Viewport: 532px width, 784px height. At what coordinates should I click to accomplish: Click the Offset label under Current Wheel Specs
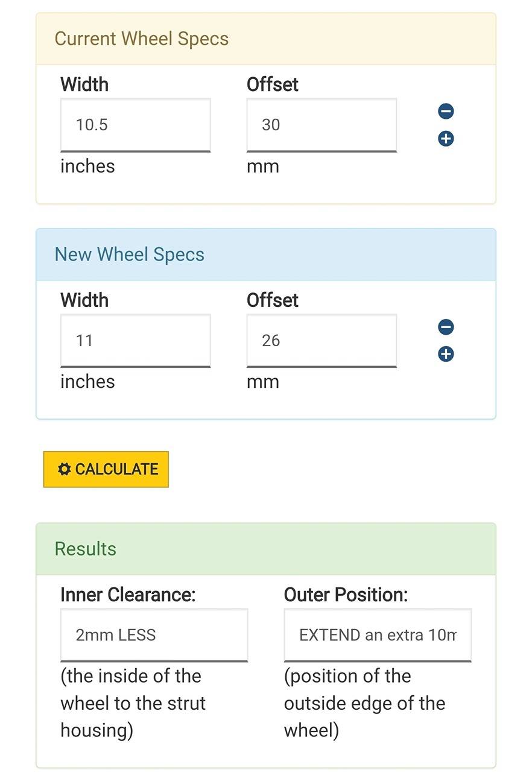coord(273,84)
